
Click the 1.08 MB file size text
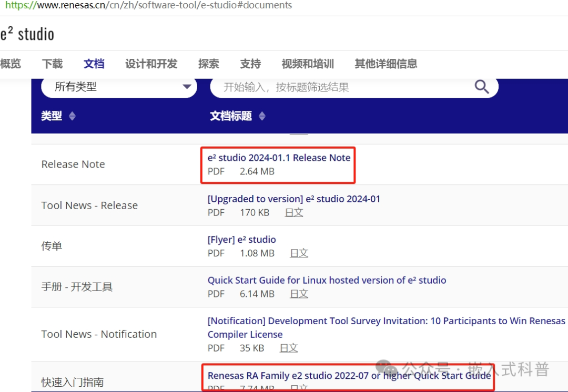(x=257, y=253)
